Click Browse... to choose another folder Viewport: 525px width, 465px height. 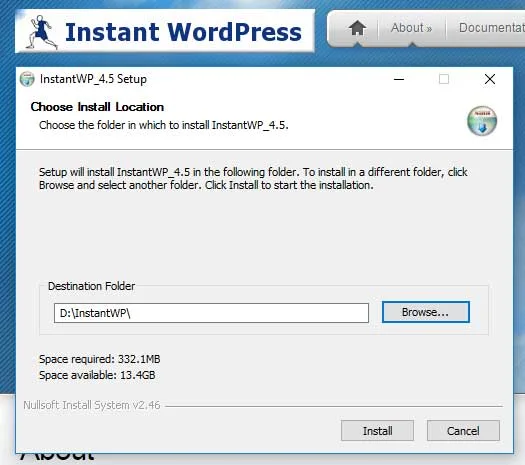coord(426,312)
